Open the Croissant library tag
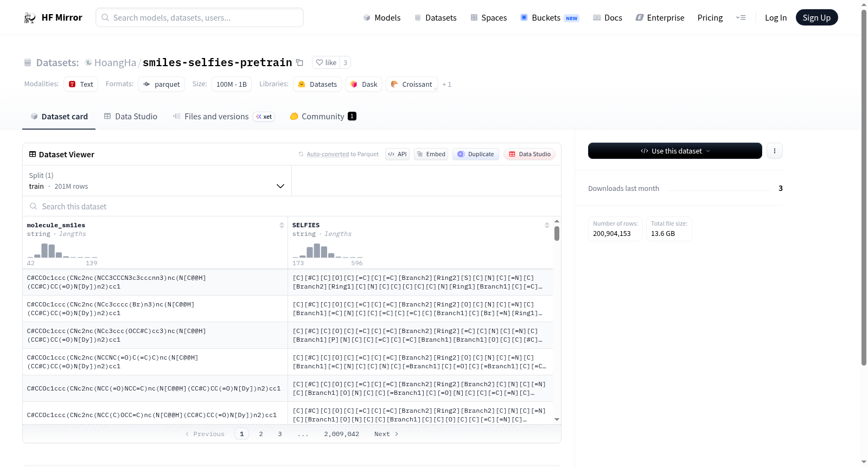The width and height of the screenshot is (868, 467). click(412, 84)
